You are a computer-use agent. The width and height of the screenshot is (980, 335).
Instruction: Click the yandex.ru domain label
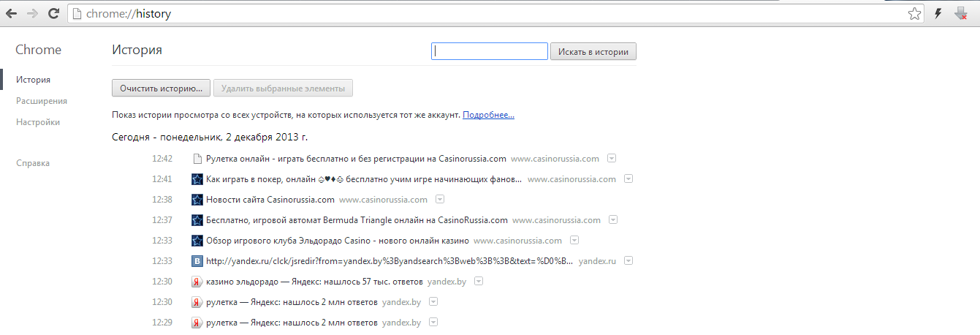(598, 261)
